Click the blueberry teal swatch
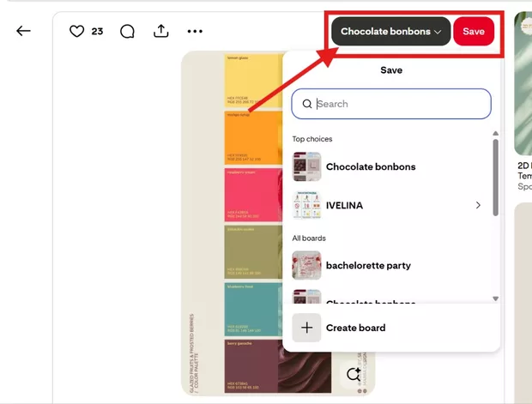 click(253, 310)
